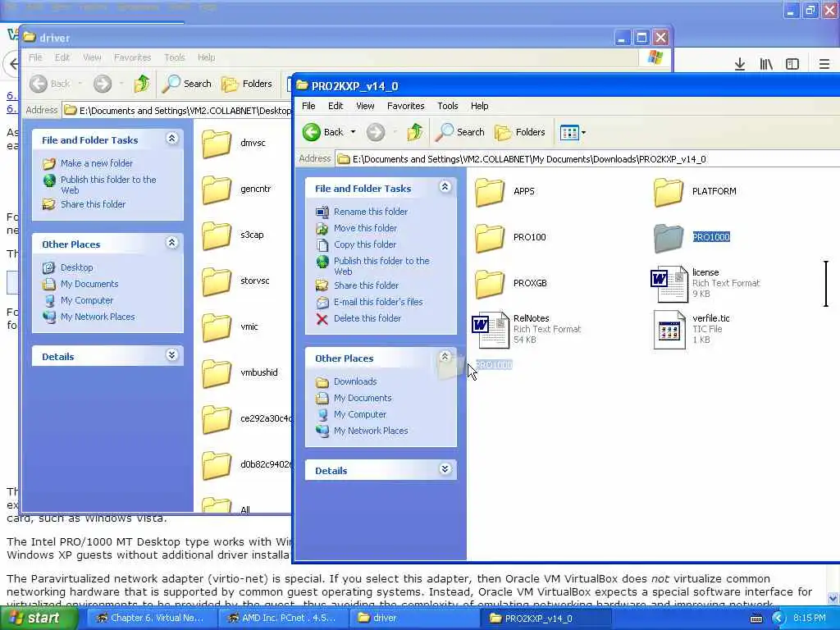840x630 pixels.
Task: Expand Details panel in driver window
Action: pos(172,355)
